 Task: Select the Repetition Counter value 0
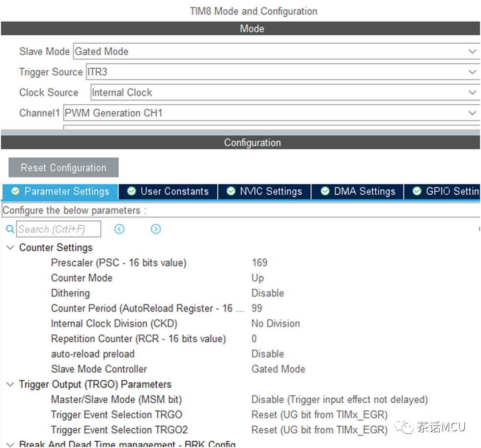[254, 338]
